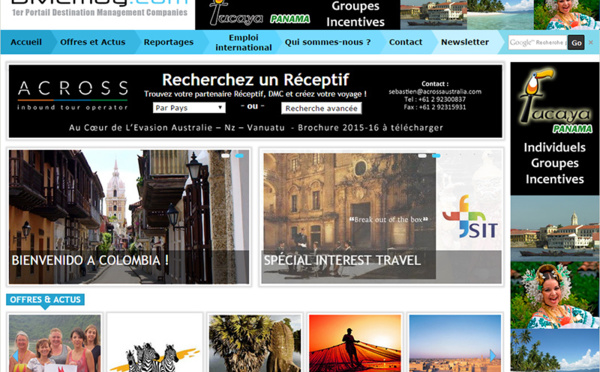The height and width of the screenshot is (372, 600).
Task: Open Spécial Interest Travel slide
Action: [x=382, y=217]
